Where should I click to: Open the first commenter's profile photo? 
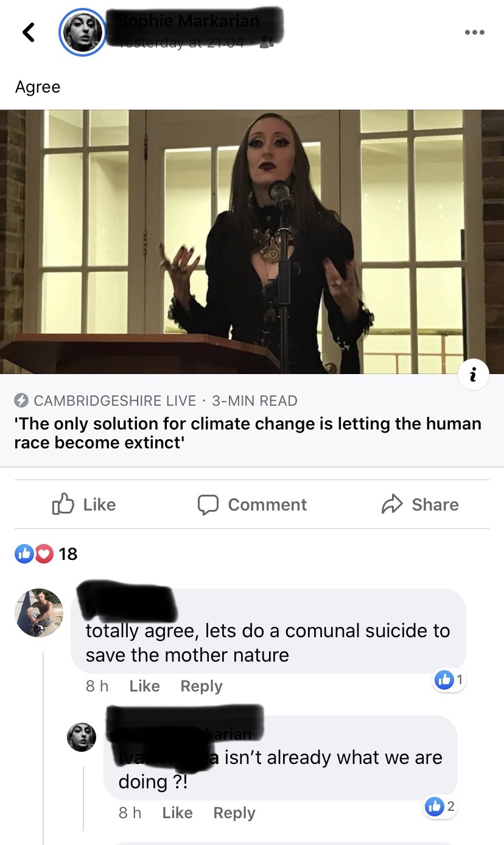tap(39, 613)
